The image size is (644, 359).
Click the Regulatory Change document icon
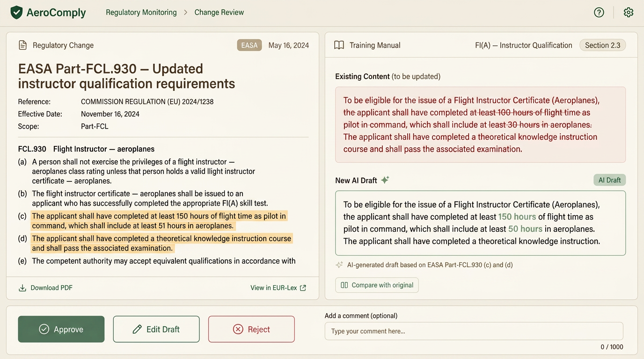(x=22, y=45)
